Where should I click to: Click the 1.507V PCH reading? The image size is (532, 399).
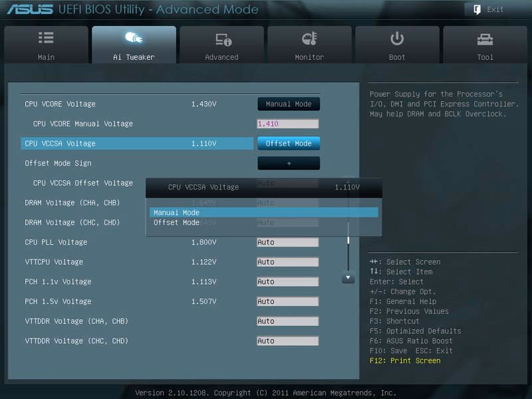pyautogui.click(x=204, y=301)
